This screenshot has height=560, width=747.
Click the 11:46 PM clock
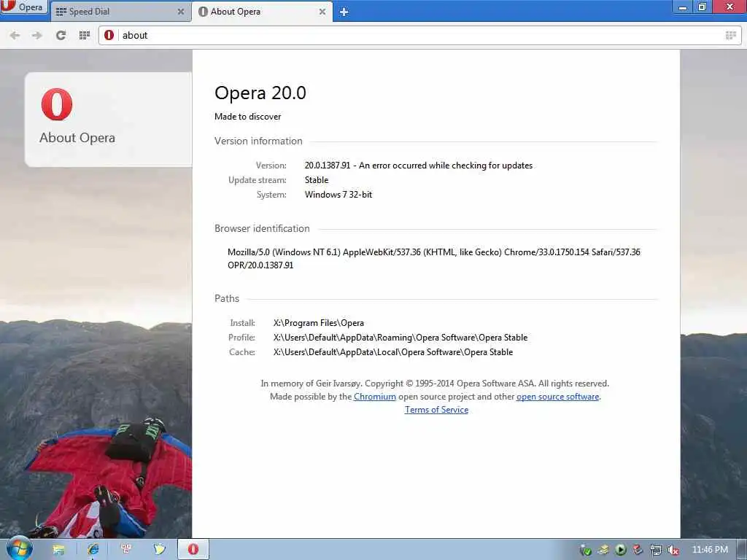710,550
